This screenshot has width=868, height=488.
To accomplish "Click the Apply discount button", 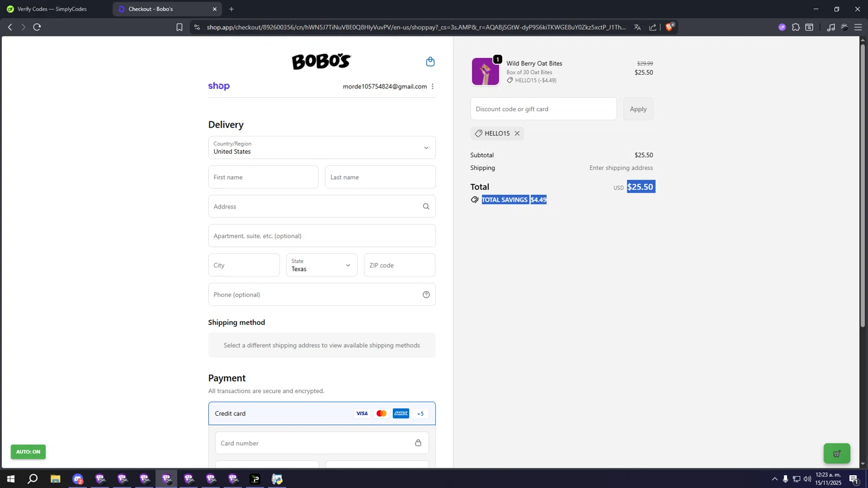I will (x=638, y=109).
